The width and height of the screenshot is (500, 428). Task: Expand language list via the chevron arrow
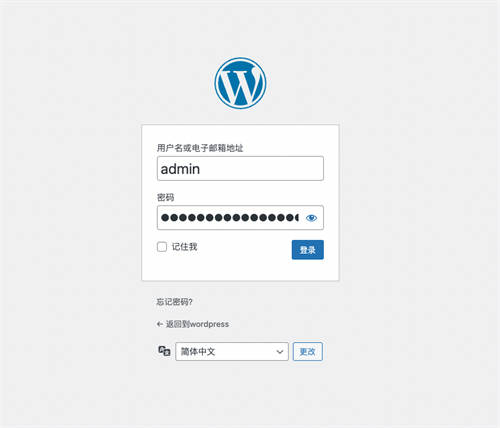280,352
